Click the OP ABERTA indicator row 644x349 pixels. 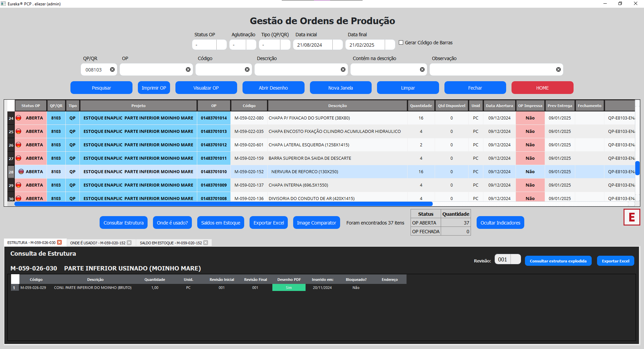click(x=440, y=222)
